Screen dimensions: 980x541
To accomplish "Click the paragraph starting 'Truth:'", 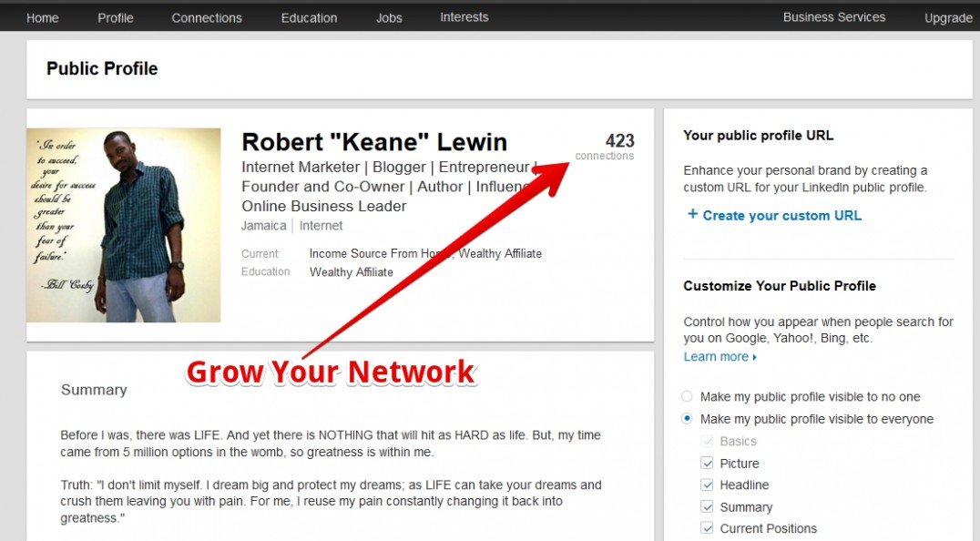I will point(332,501).
